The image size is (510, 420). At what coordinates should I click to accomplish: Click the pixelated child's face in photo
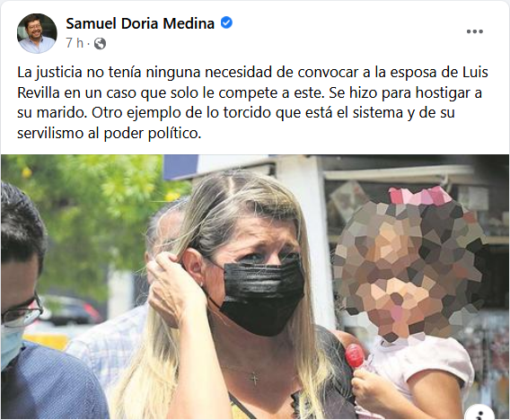pos(409,267)
